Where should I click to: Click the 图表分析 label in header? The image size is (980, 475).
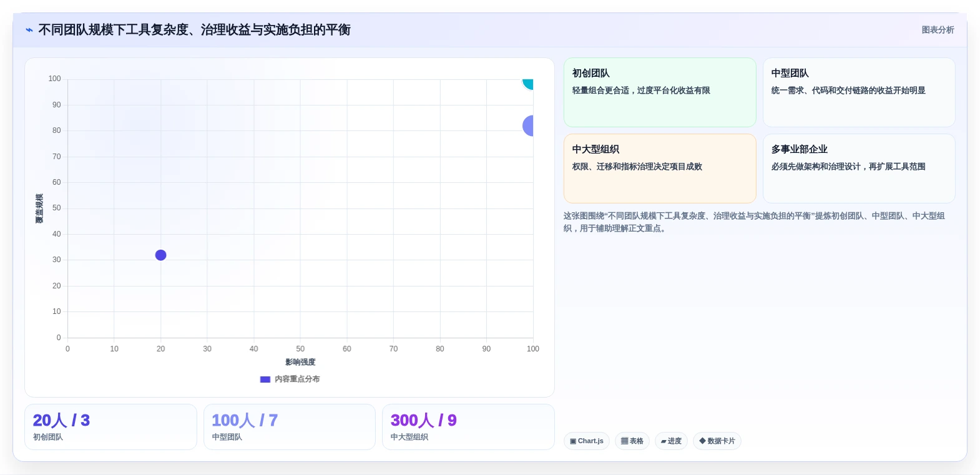(x=938, y=30)
